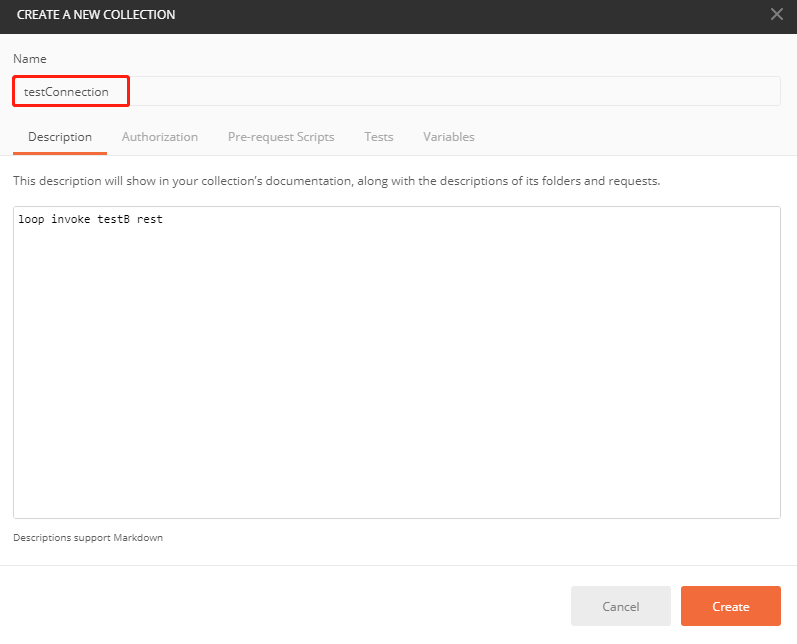Click the 'Name' field label
This screenshot has height=644, width=797.
pos(29,59)
